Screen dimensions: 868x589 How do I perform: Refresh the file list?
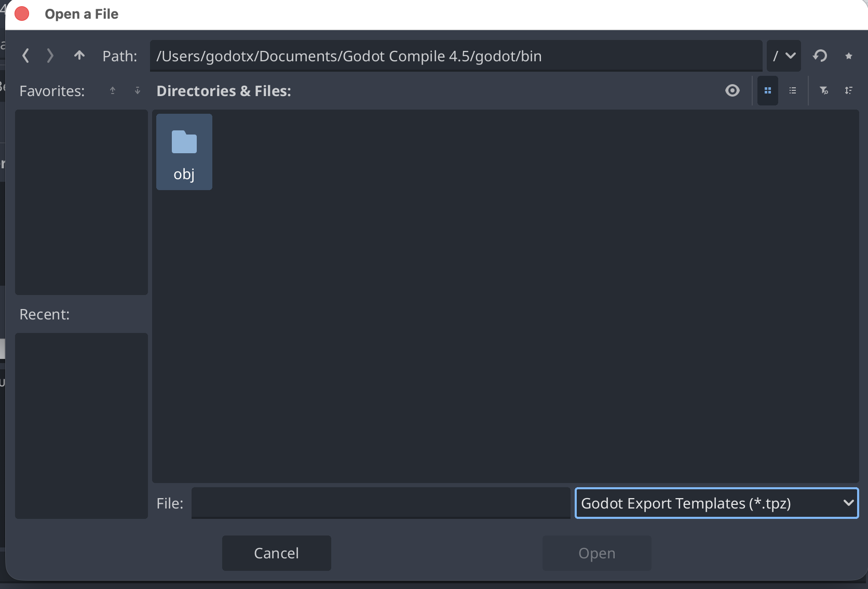pos(820,56)
